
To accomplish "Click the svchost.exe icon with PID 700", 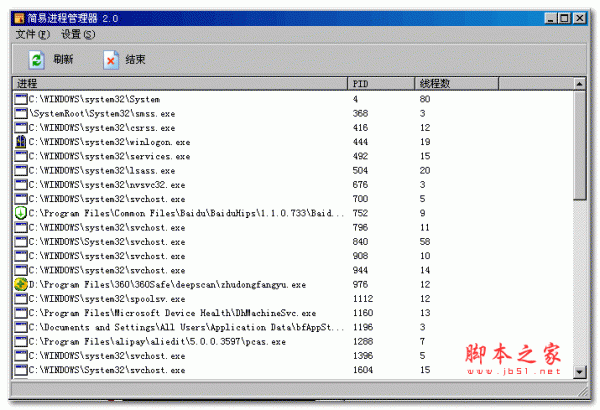I will (x=21, y=199).
